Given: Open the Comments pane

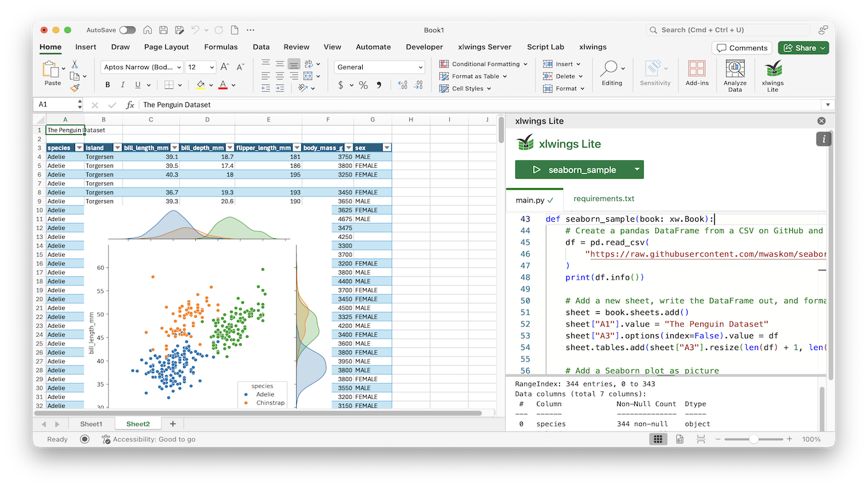Looking at the screenshot, I should (x=742, y=48).
